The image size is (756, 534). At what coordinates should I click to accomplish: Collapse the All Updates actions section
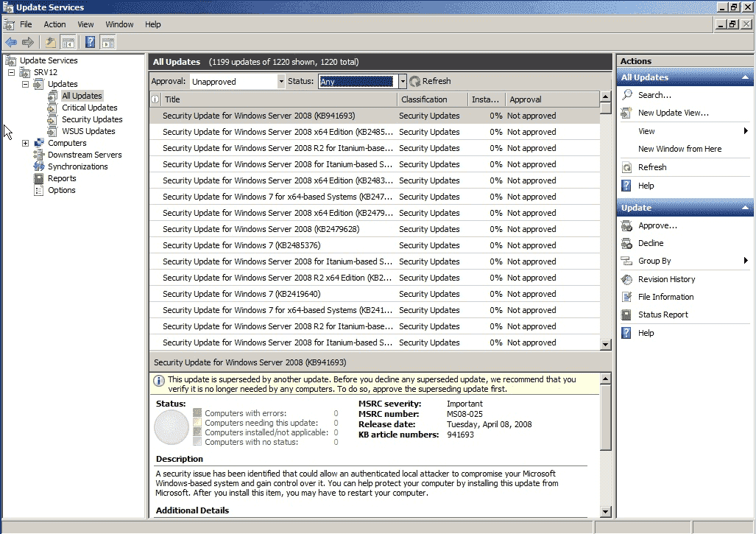[745, 77]
